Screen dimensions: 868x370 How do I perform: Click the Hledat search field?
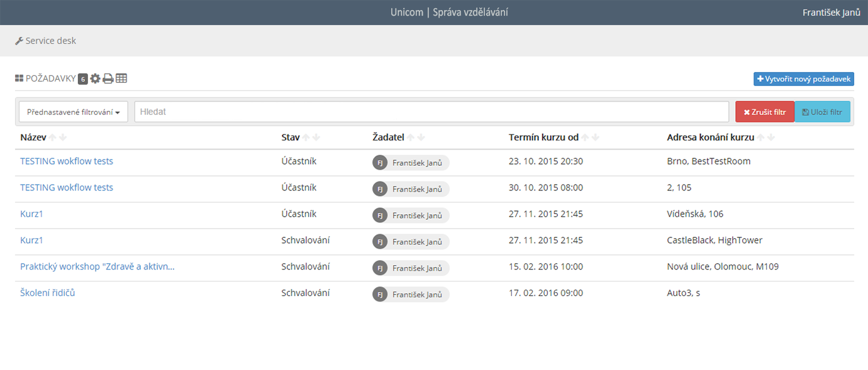click(x=431, y=112)
